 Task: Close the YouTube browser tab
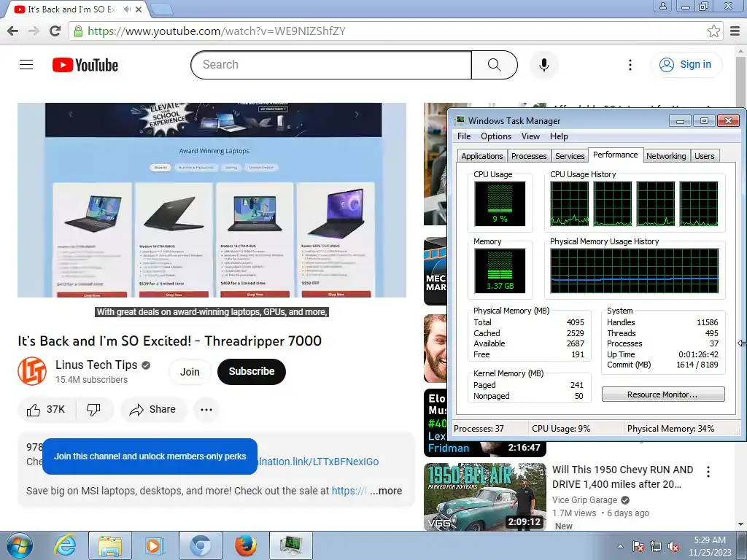coord(139,9)
